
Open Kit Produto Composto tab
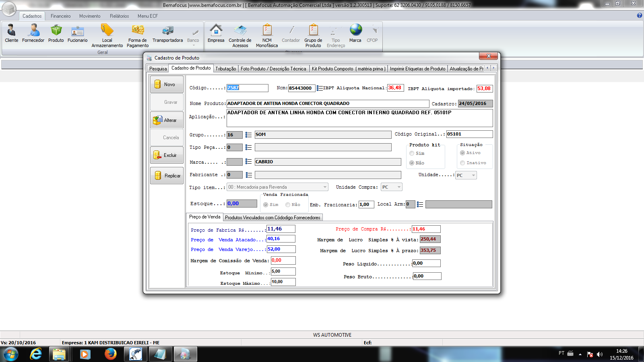tap(349, 69)
